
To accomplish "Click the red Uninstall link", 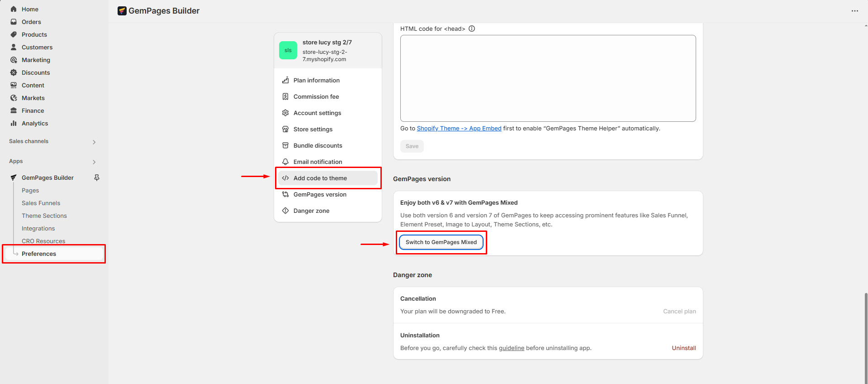I will (x=683, y=348).
